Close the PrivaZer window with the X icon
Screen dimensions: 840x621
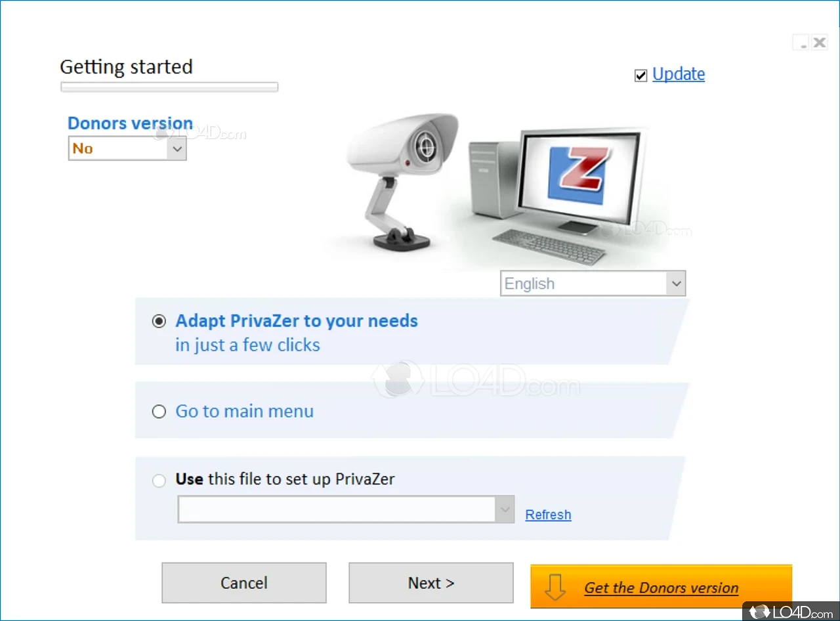[819, 43]
